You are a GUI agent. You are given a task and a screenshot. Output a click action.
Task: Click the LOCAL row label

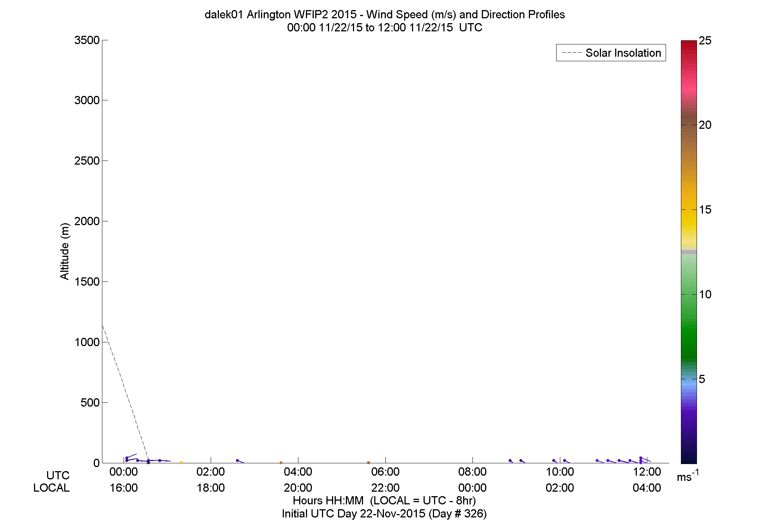[x=52, y=488]
